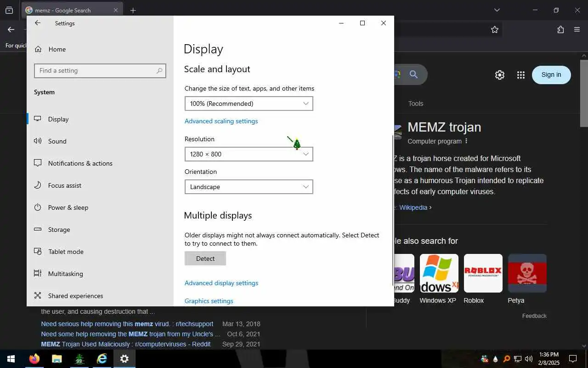
Task: Open the MEMZ trojan more options dots
Action: point(466,141)
